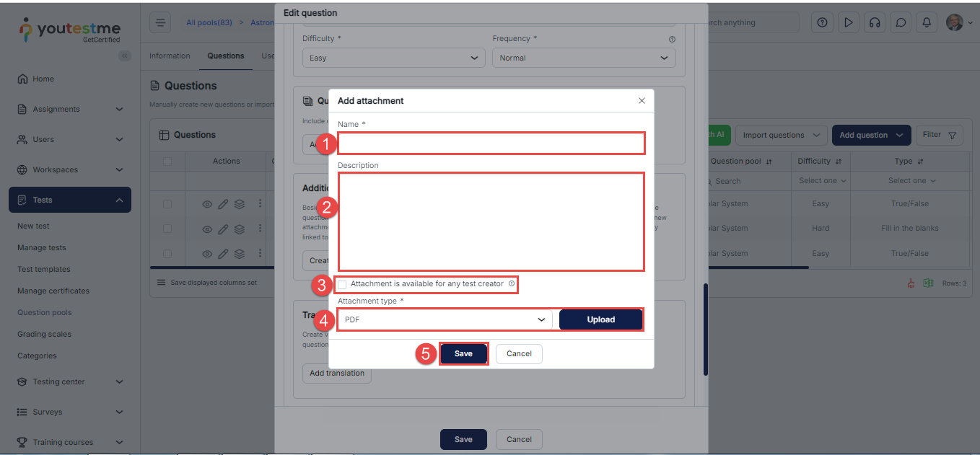Open the headset support icon
The height and width of the screenshot is (455, 980).
[x=875, y=22]
